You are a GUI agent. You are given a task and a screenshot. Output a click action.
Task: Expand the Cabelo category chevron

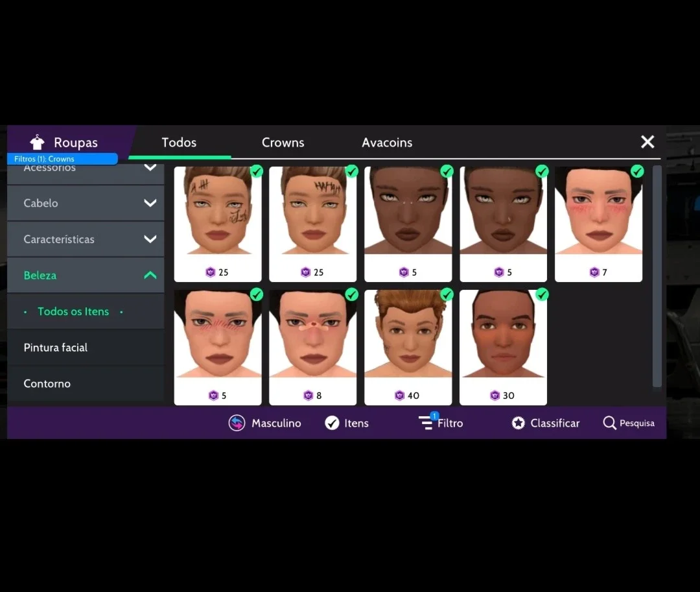[x=150, y=203]
